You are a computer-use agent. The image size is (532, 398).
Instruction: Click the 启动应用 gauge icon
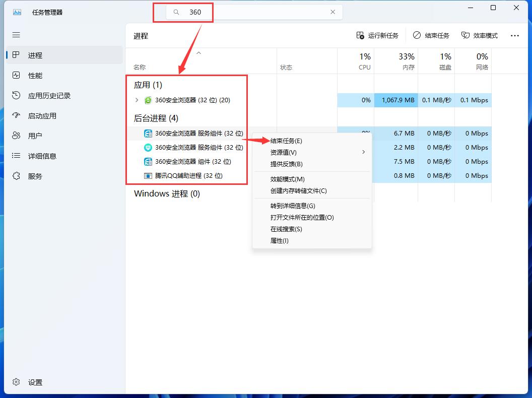pos(16,115)
